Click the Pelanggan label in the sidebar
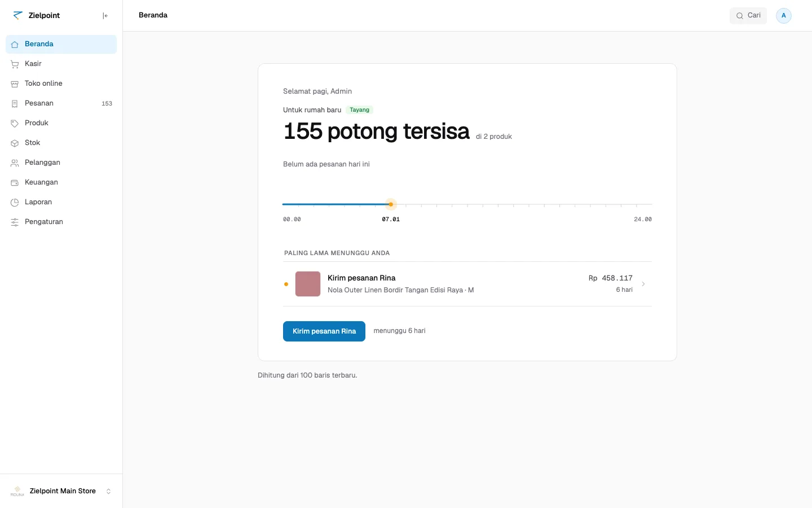This screenshot has width=812, height=508. pyautogui.click(x=42, y=163)
